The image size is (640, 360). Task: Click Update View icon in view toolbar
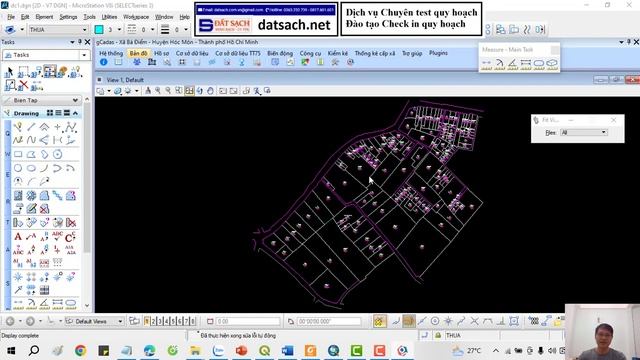[148, 91]
